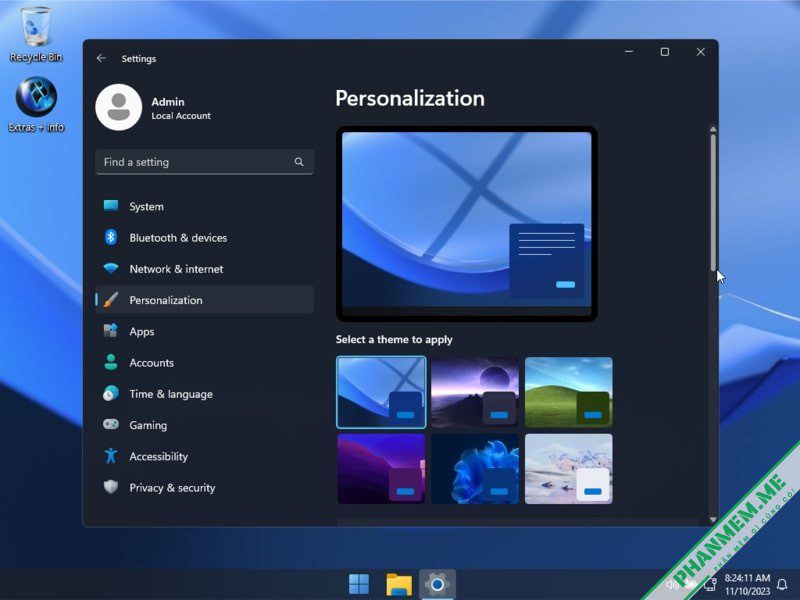800x600 pixels.
Task: Click the System monitor icon
Action: coord(111,206)
